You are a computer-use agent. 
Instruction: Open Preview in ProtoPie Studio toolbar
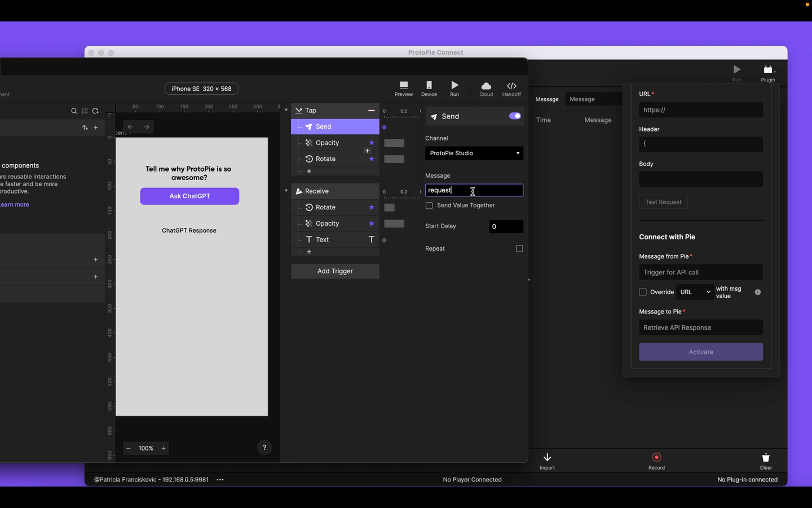[x=403, y=89]
